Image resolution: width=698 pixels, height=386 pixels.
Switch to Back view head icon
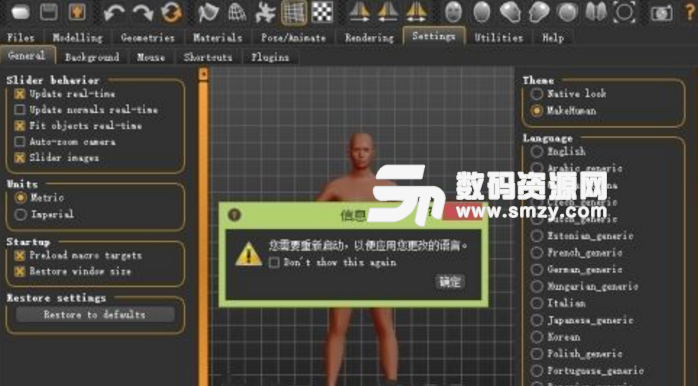pyautogui.click(x=482, y=12)
